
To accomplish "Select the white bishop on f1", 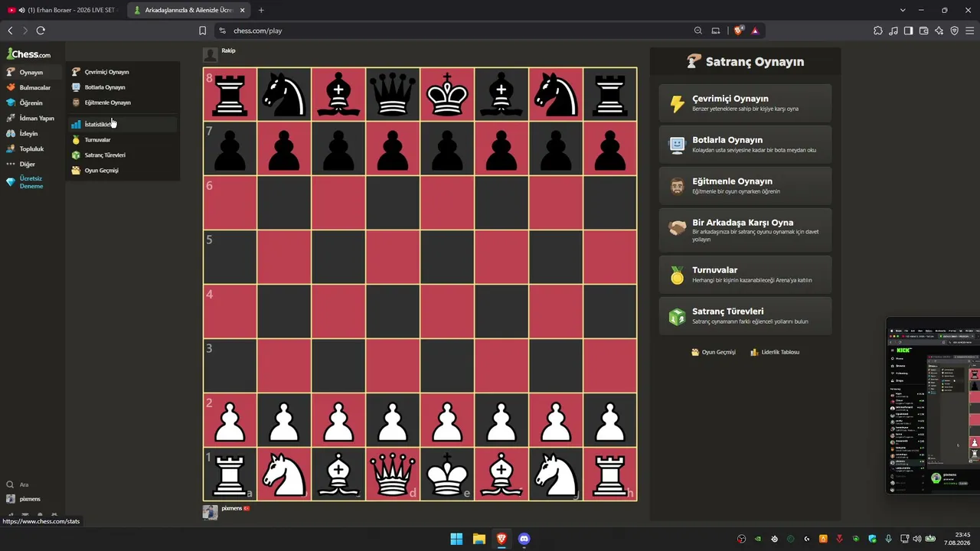I will [x=501, y=474].
